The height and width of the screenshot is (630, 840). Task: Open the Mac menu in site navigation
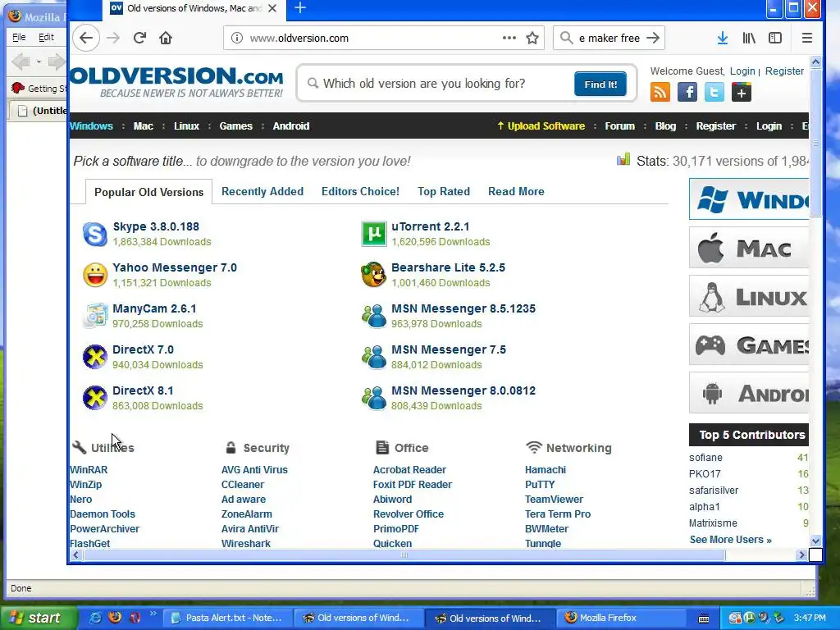(143, 126)
